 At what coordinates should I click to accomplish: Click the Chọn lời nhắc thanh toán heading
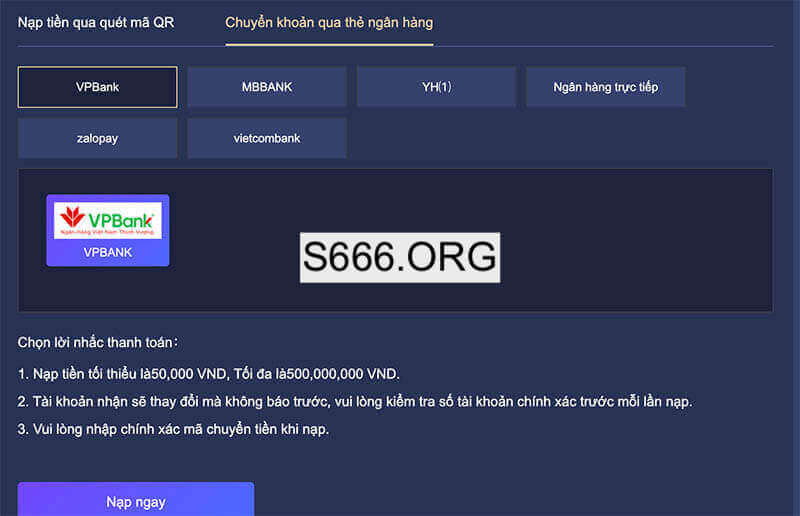(98, 342)
